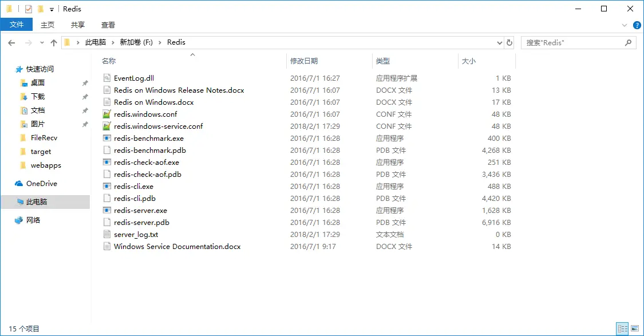Viewport: 644px width, 336px height.
Task: Click the Windows Service Documentation.docx icon
Action: pos(107,247)
